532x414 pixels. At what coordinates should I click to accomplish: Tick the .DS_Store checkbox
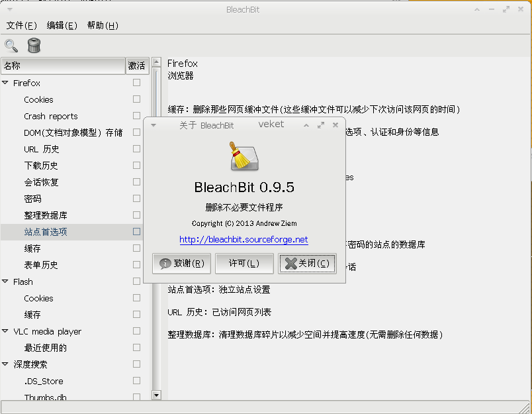click(137, 381)
